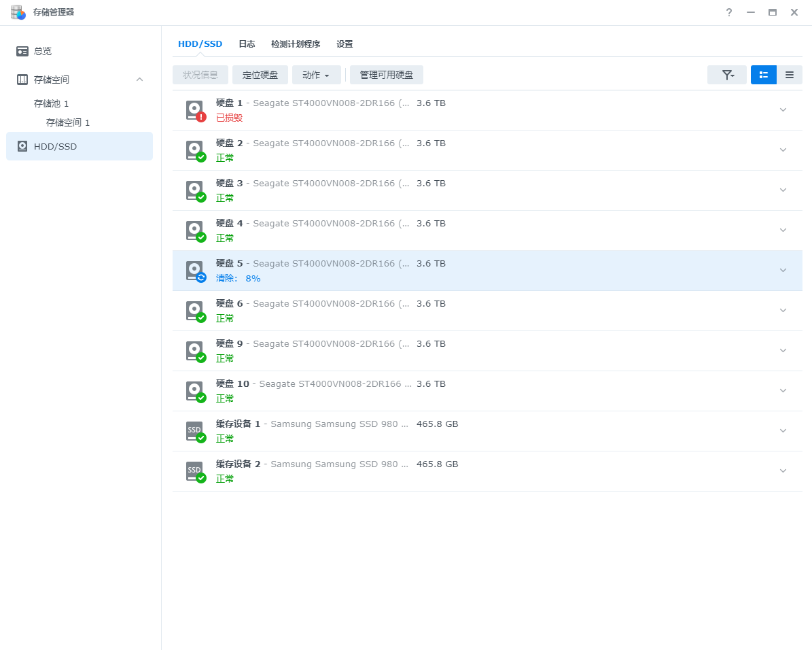812x650 pixels.
Task: Click the 硬盘 10 drive icon
Action: click(x=195, y=391)
